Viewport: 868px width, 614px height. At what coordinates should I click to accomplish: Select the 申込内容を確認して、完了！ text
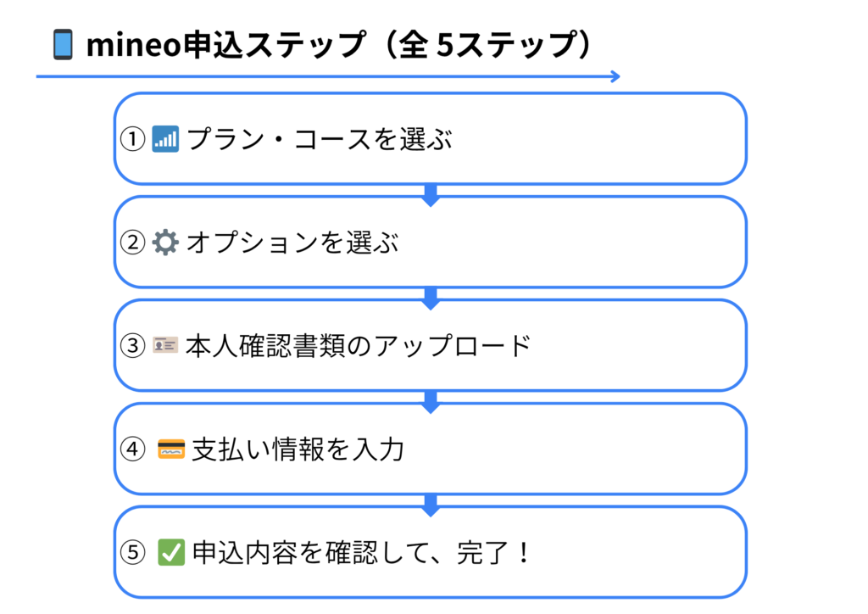pyautogui.click(x=362, y=552)
